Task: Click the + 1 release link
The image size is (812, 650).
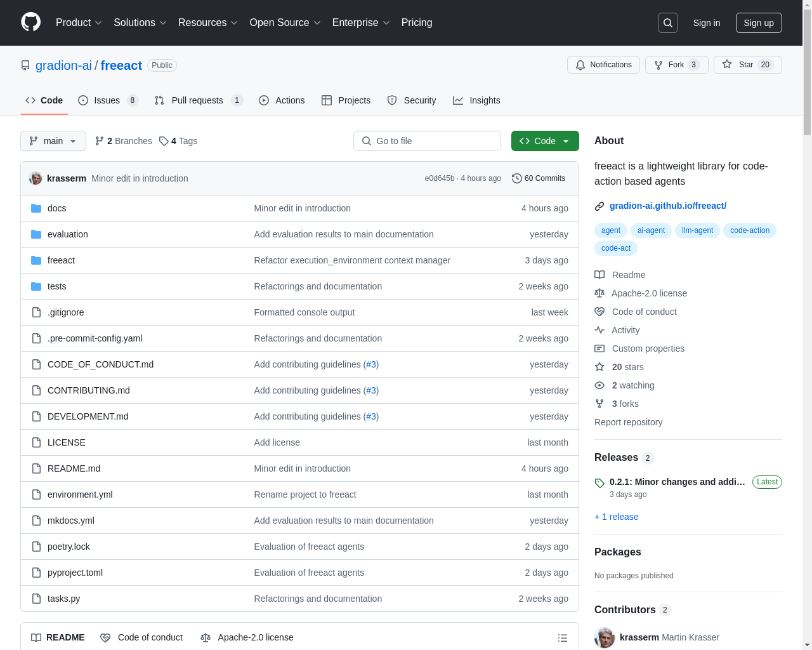Action: [x=617, y=517]
